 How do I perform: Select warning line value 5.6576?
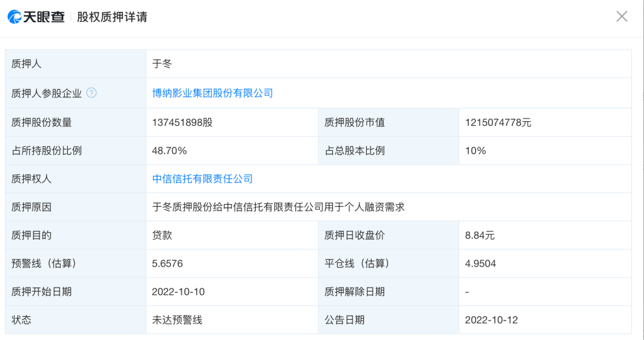point(167,264)
